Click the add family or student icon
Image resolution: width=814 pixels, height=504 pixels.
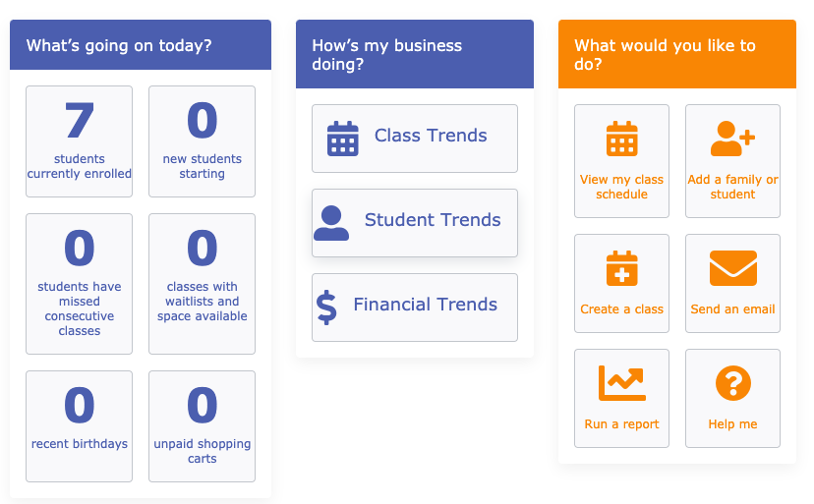732,140
